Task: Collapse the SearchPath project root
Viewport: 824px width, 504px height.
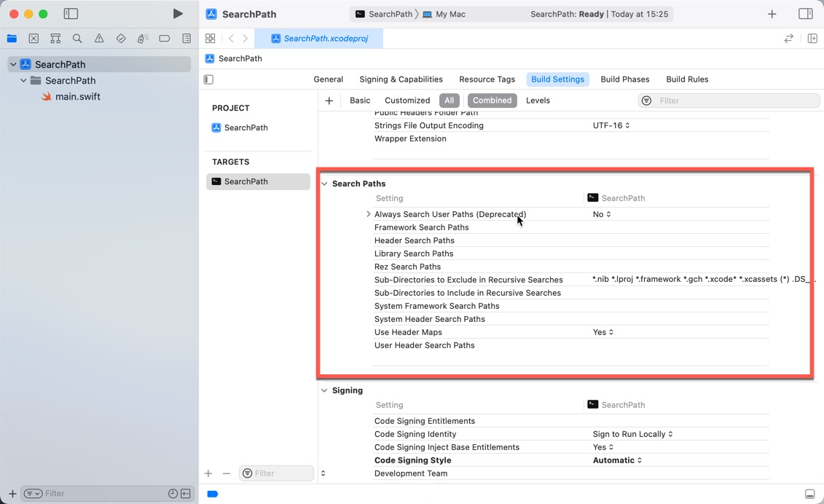Action: click(x=13, y=65)
